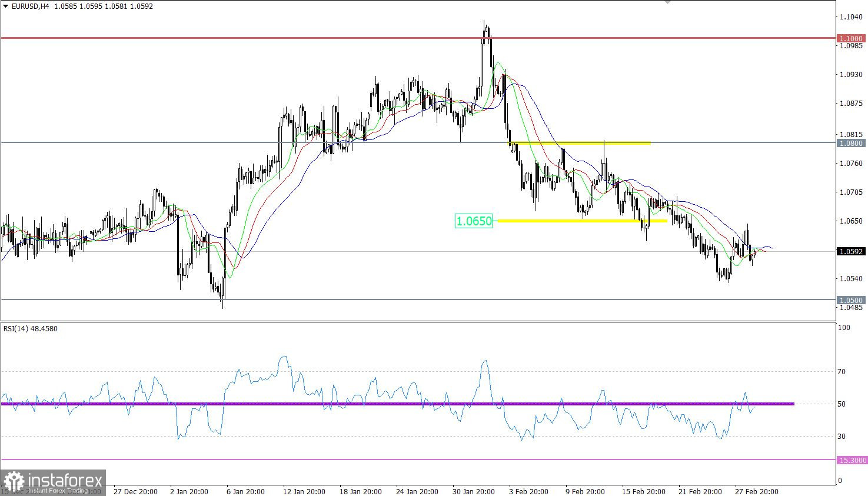Image resolution: width=868 pixels, height=496 pixels.
Task: Click the 1.0875 price scale value
Action: [x=852, y=104]
